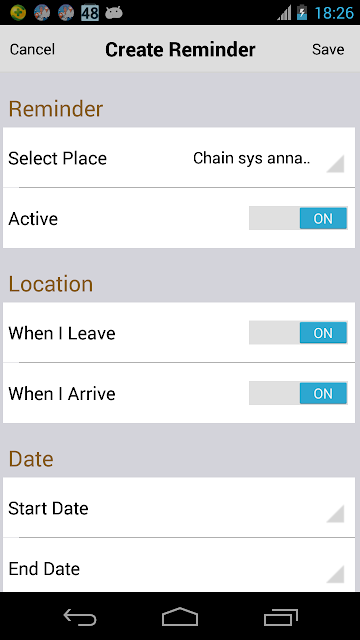The width and height of the screenshot is (360, 640).
Task: Select the Chain sys anna.. place value
Action: [x=251, y=158]
